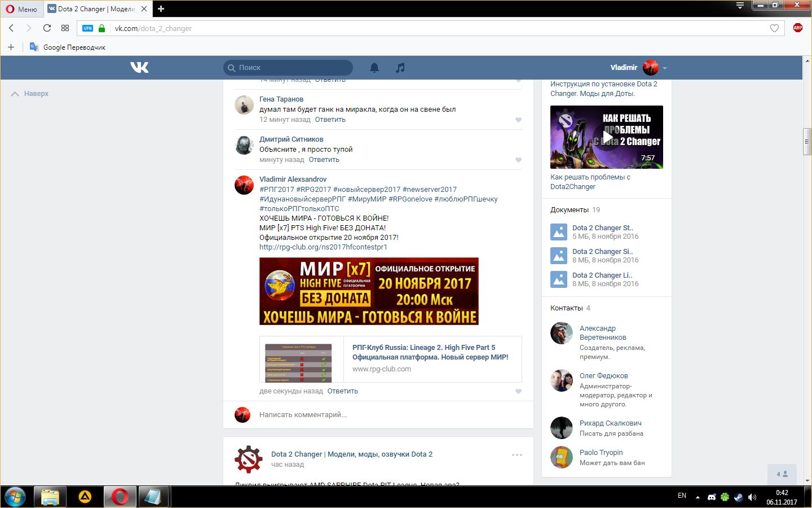Click the VPN badge in address bar
The height and width of the screenshot is (508, 812).
click(88, 28)
